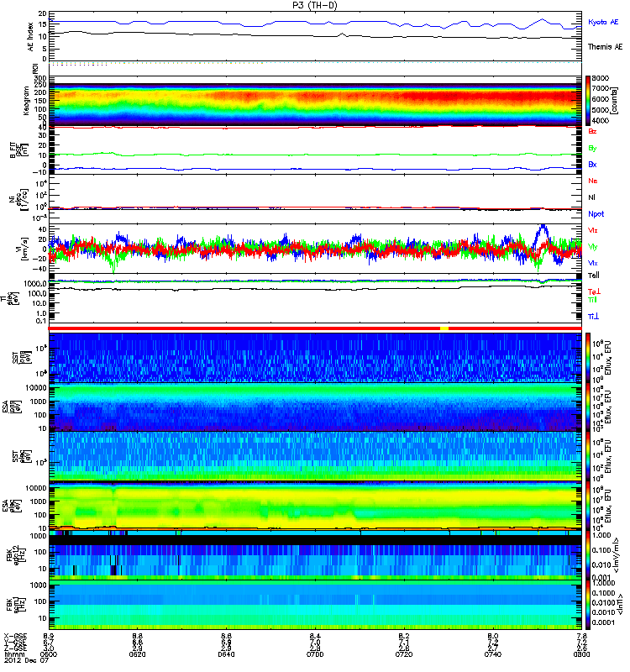Image resolution: width=630 pixels, height=672 pixels.
Task: Click the red Bz legend label
Action: coord(592,132)
